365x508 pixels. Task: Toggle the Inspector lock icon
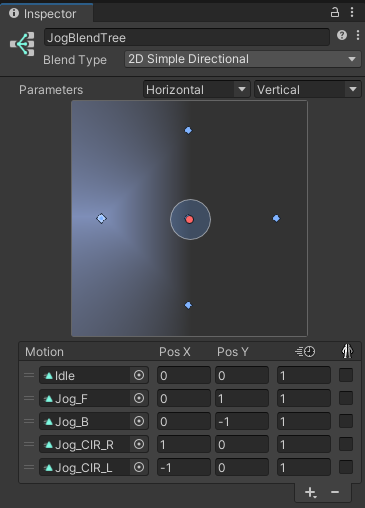coord(335,13)
